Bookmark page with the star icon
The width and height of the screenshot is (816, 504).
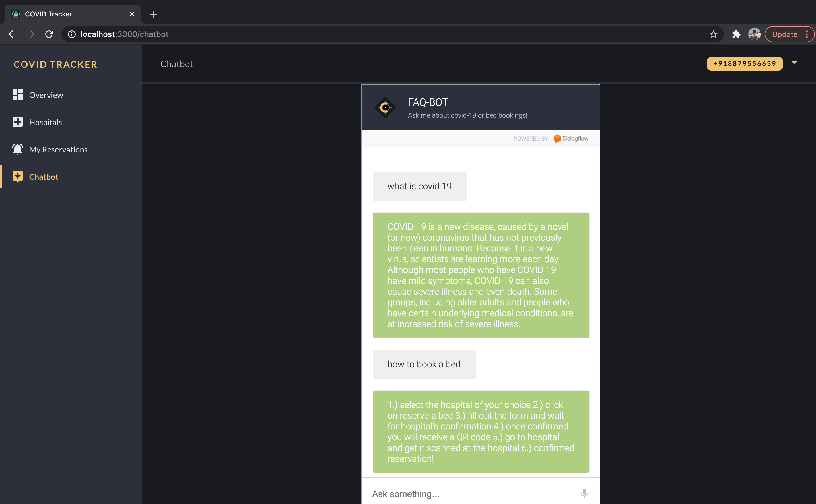pyautogui.click(x=713, y=34)
